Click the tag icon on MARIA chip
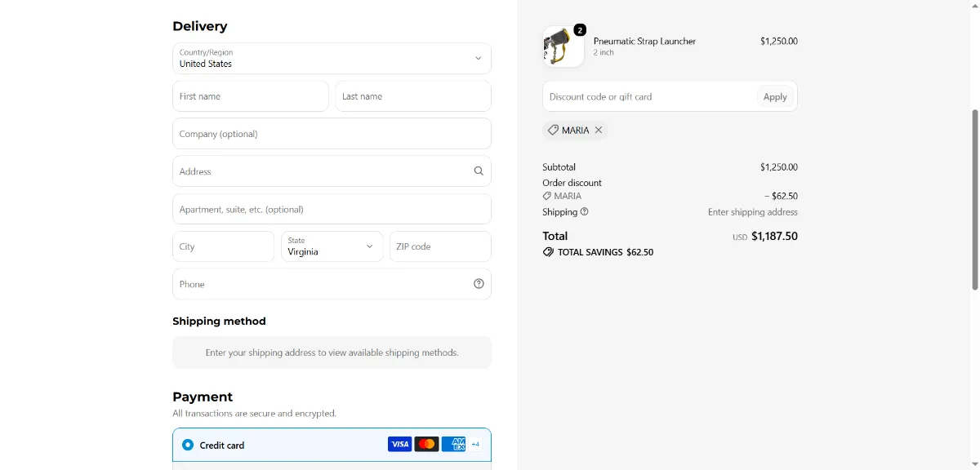The image size is (980, 470). (553, 130)
